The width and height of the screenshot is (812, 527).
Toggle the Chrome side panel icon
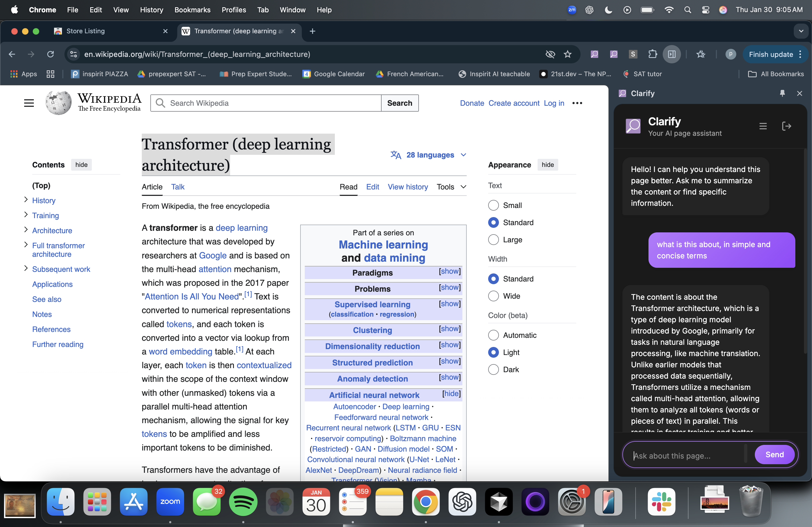point(672,54)
